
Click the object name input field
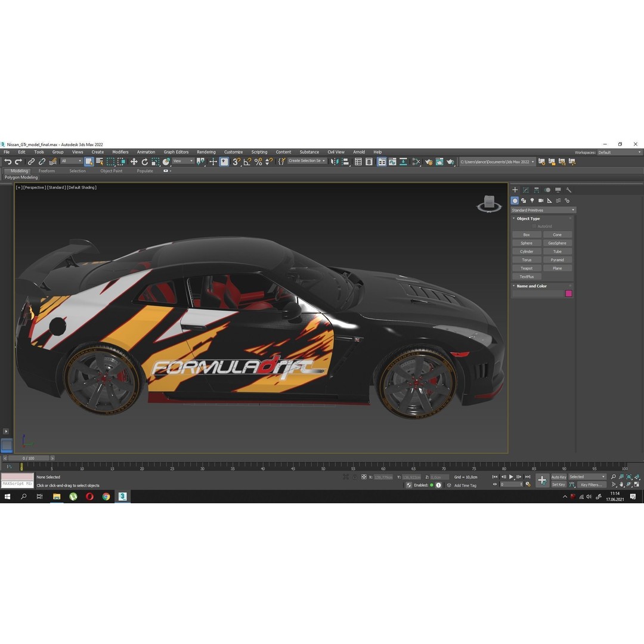538,293
